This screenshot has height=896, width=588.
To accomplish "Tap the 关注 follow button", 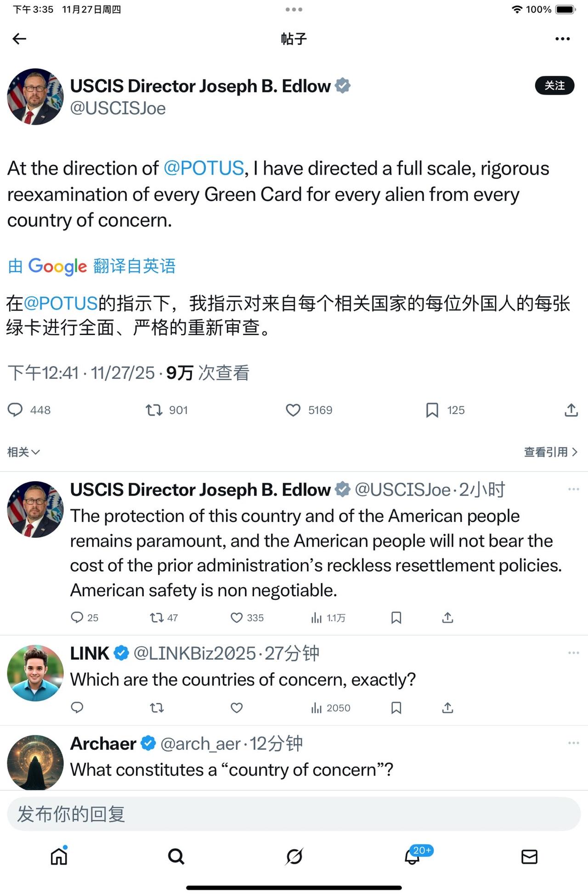I will [554, 86].
